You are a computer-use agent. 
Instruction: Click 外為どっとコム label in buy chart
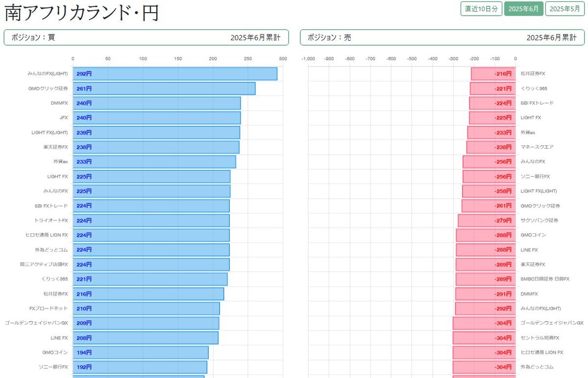point(51,250)
